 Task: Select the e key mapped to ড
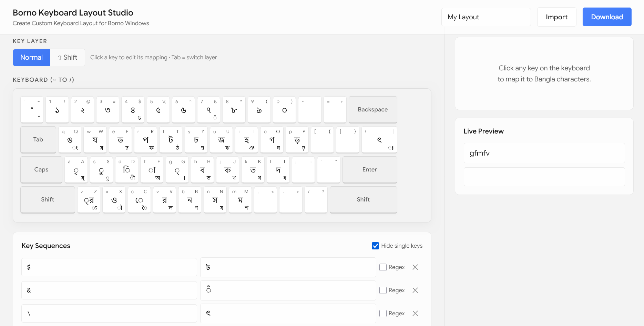click(x=120, y=140)
